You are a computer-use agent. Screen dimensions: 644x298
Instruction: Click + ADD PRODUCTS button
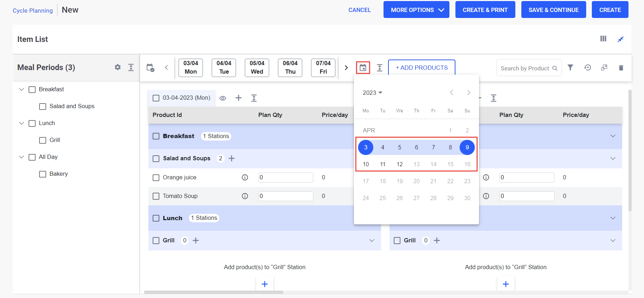(422, 68)
